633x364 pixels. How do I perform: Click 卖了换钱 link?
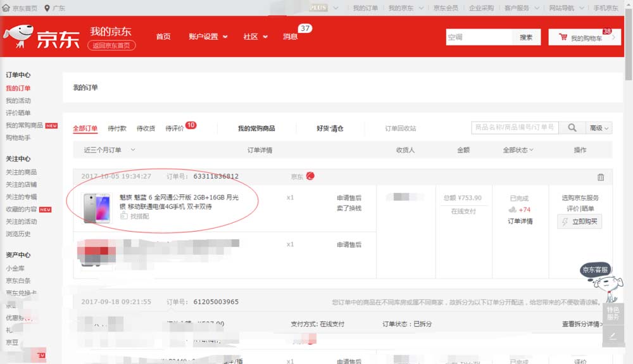pos(349,208)
